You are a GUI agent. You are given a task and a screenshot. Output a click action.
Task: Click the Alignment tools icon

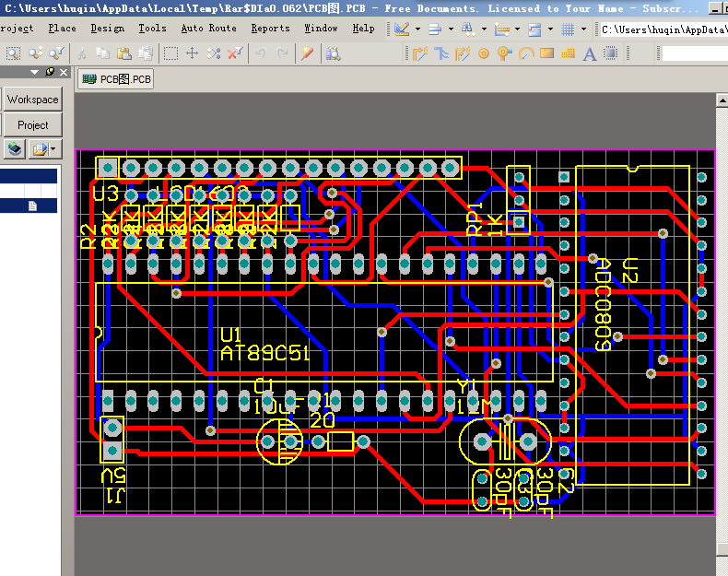[x=435, y=29]
